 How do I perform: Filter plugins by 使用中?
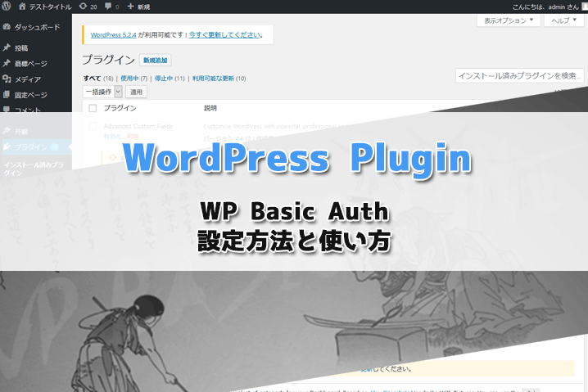pos(129,79)
